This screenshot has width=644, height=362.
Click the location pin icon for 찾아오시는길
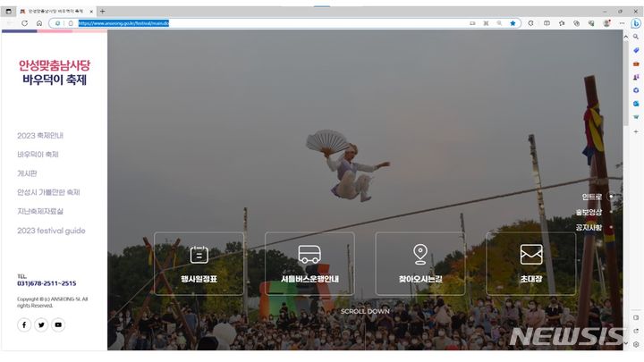click(419, 255)
